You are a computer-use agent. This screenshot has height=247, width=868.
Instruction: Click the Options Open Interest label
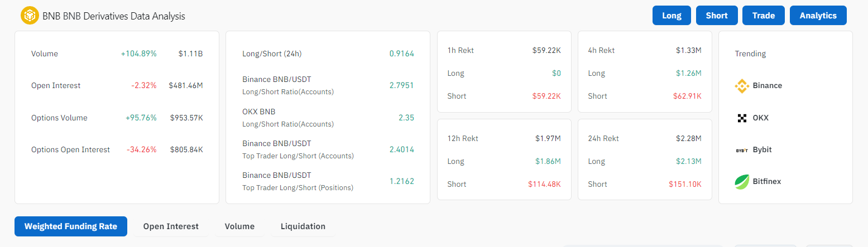coord(70,149)
